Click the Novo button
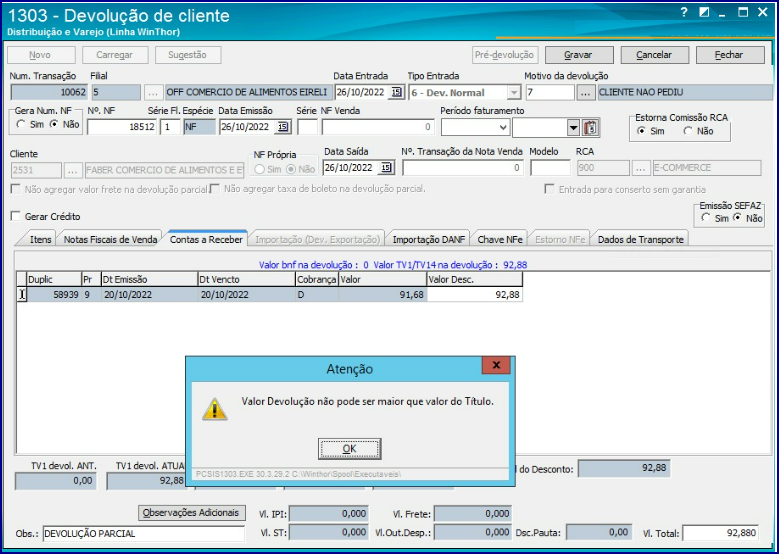Image resolution: width=779 pixels, height=554 pixels. pos(40,55)
